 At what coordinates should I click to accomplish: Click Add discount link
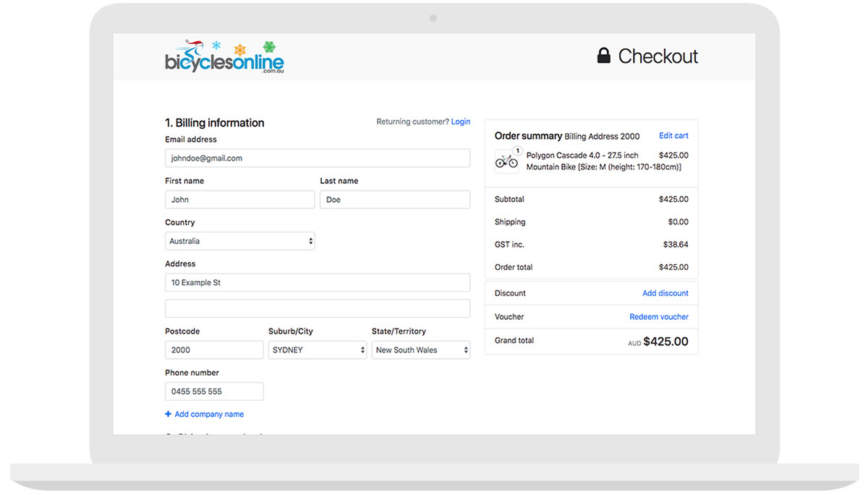pyautogui.click(x=665, y=293)
